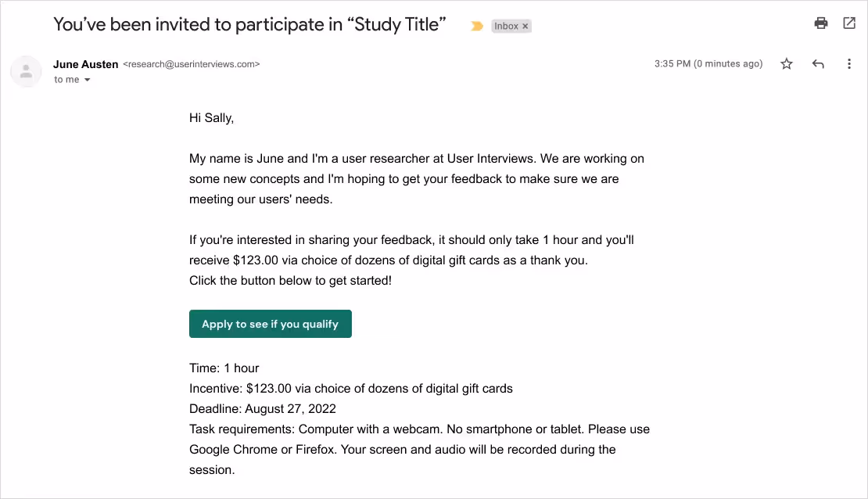Star the message from June Austen

(x=787, y=64)
